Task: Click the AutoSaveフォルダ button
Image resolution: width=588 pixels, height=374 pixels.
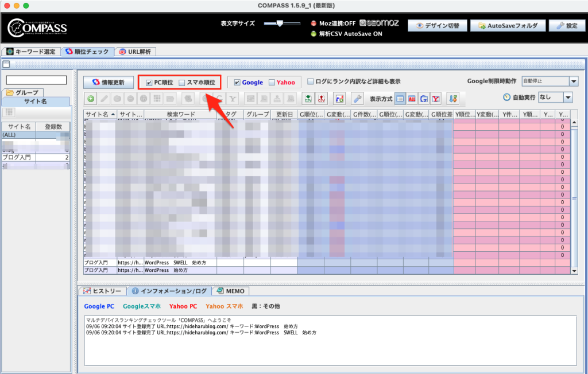Action: (x=507, y=26)
